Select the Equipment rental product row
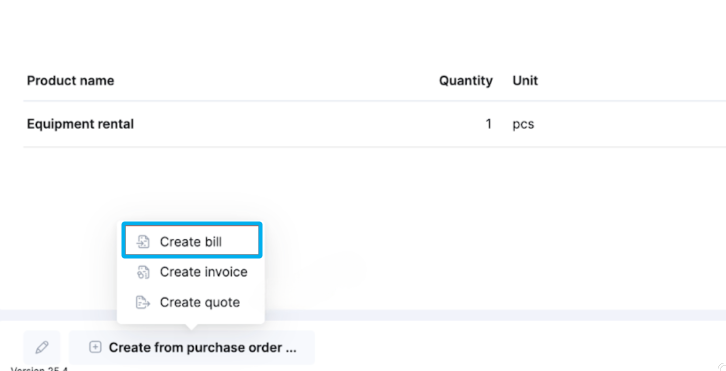The width and height of the screenshot is (726, 371). [x=374, y=124]
